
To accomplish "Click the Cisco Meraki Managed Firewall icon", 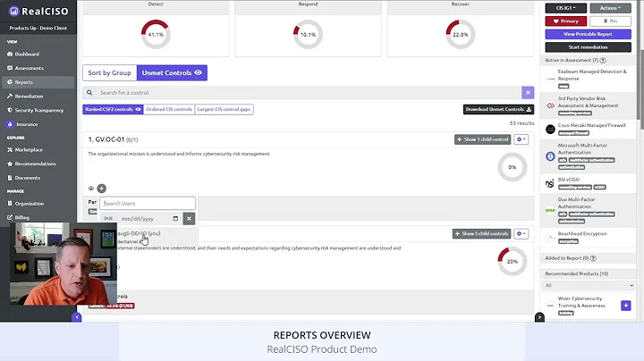I will pyautogui.click(x=550, y=130).
